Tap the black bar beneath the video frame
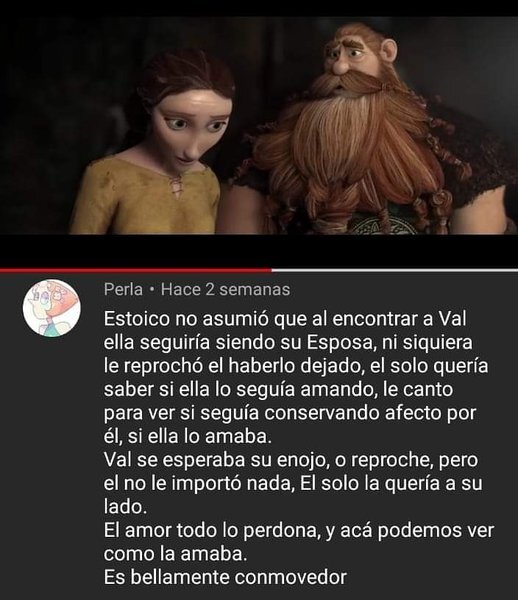The image size is (518, 600). coord(259,251)
